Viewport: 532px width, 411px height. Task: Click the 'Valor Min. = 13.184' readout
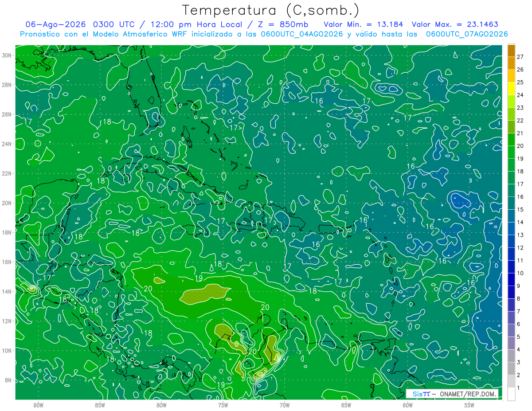tap(363, 24)
